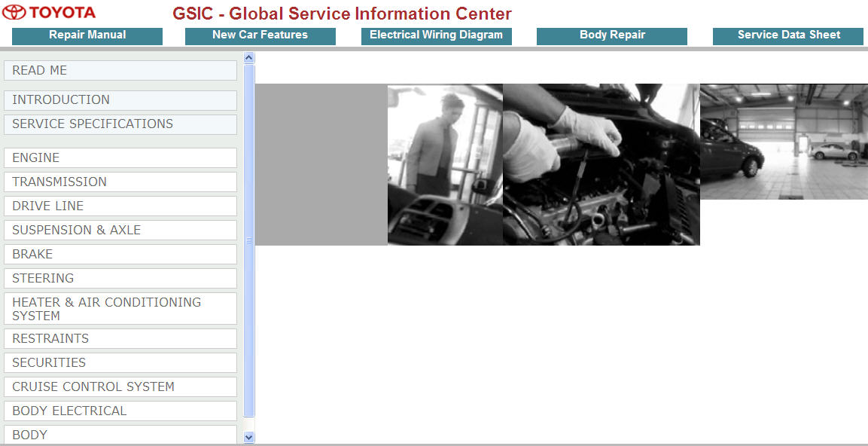Select SUSPENSION & AXLE section
The width and height of the screenshot is (868, 446).
point(120,230)
